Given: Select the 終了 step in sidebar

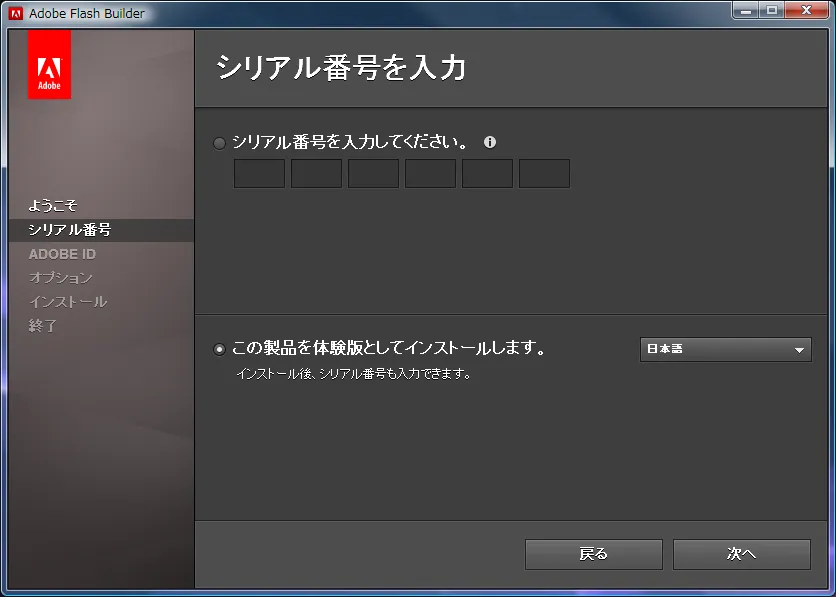Looking at the screenshot, I should click(x=43, y=326).
